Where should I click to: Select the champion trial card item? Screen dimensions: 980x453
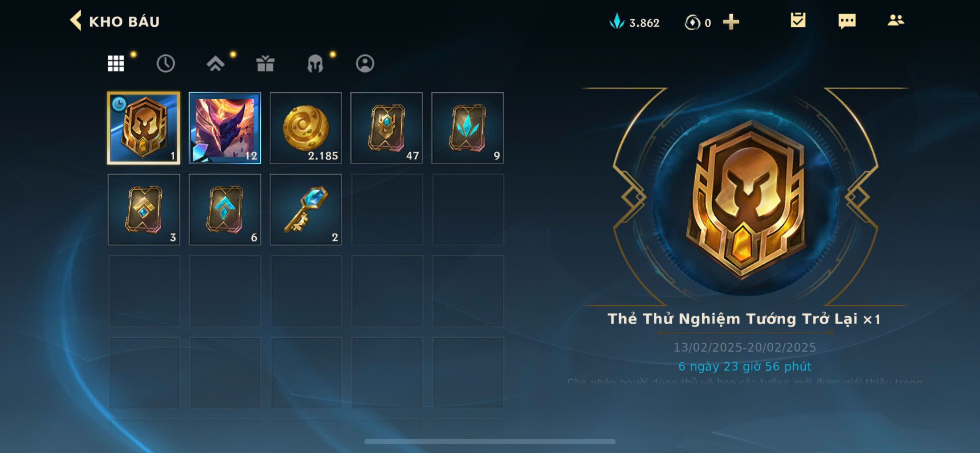pos(144,128)
